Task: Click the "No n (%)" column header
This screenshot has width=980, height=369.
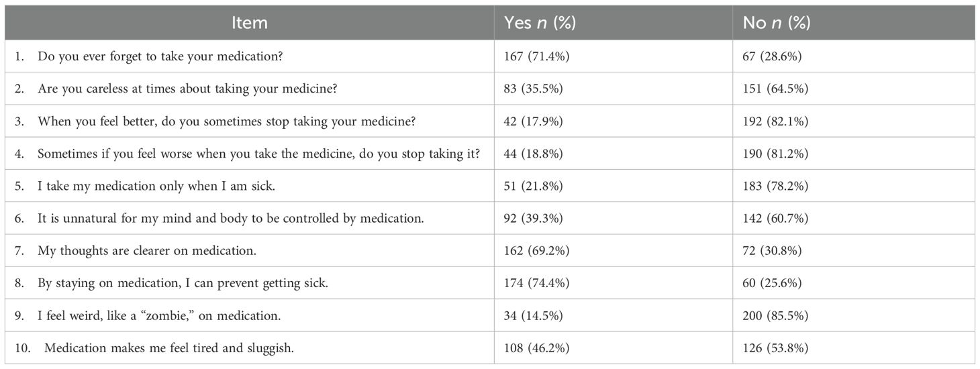Action: coord(777,23)
